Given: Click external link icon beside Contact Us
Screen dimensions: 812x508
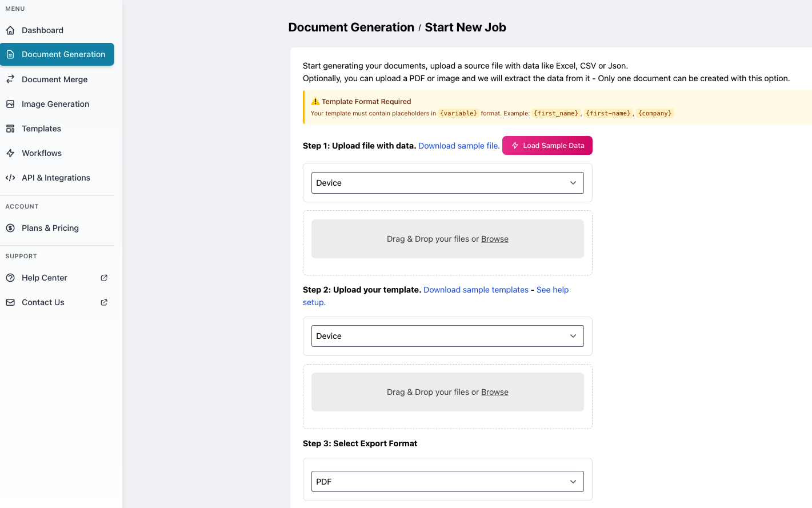Looking at the screenshot, I should pyautogui.click(x=104, y=302).
